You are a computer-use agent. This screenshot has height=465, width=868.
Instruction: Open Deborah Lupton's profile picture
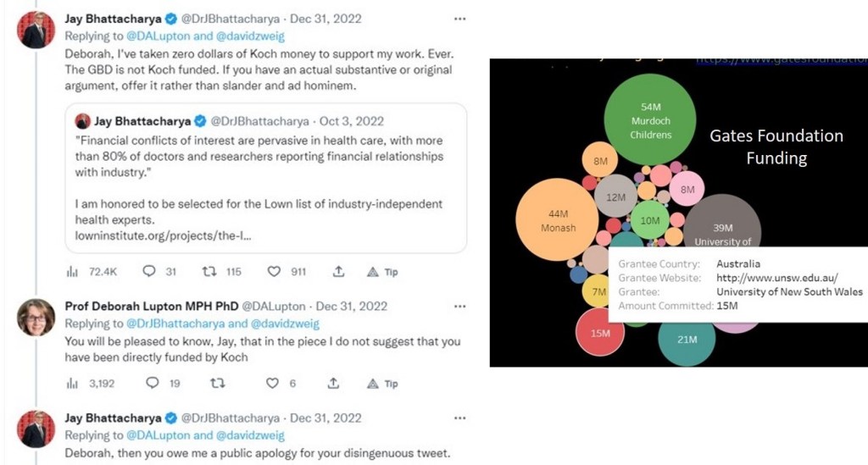(36, 318)
